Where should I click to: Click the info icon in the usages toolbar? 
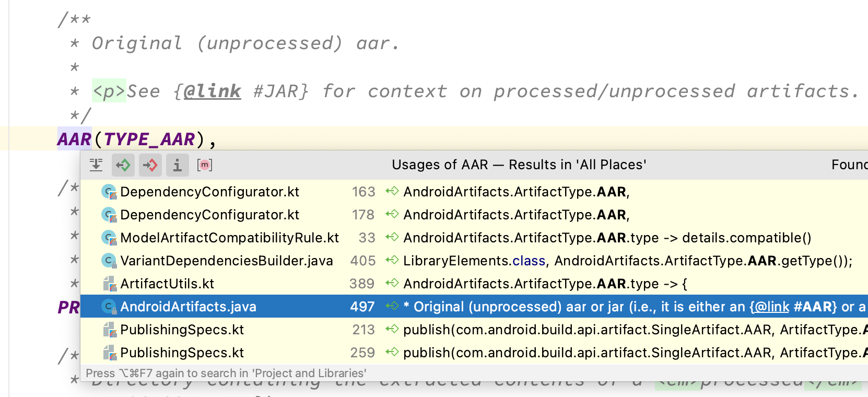click(178, 165)
